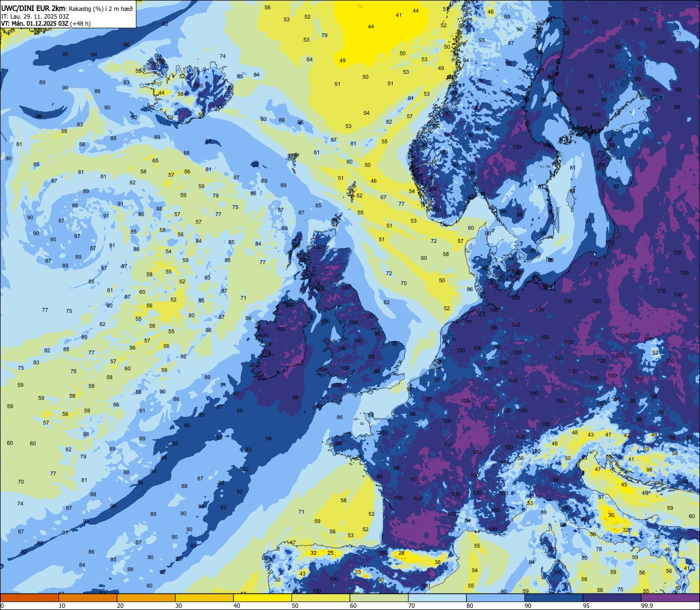Click the 50–60 yellow-green legend swatch

(320, 598)
